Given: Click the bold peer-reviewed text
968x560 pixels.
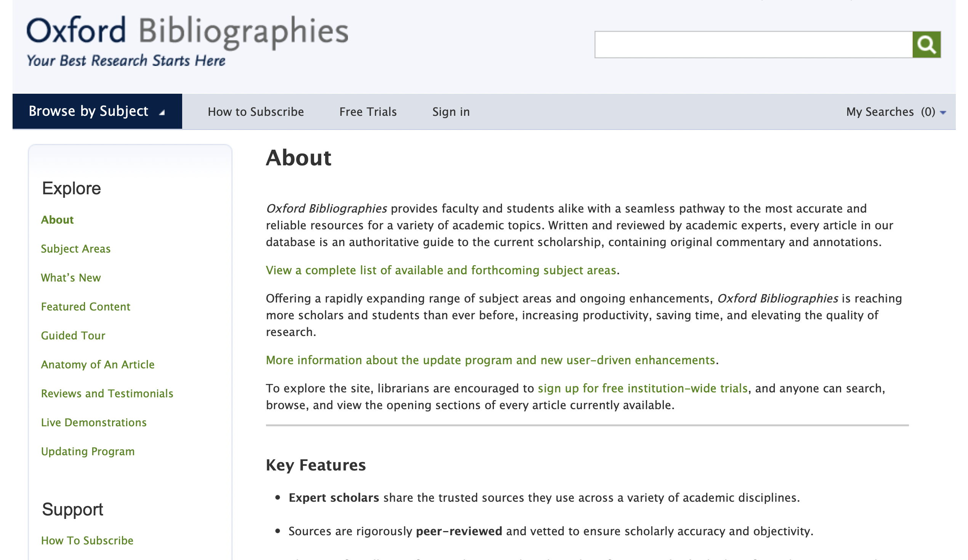Looking at the screenshot, I should pyautogui.click(x=459, y=531).
